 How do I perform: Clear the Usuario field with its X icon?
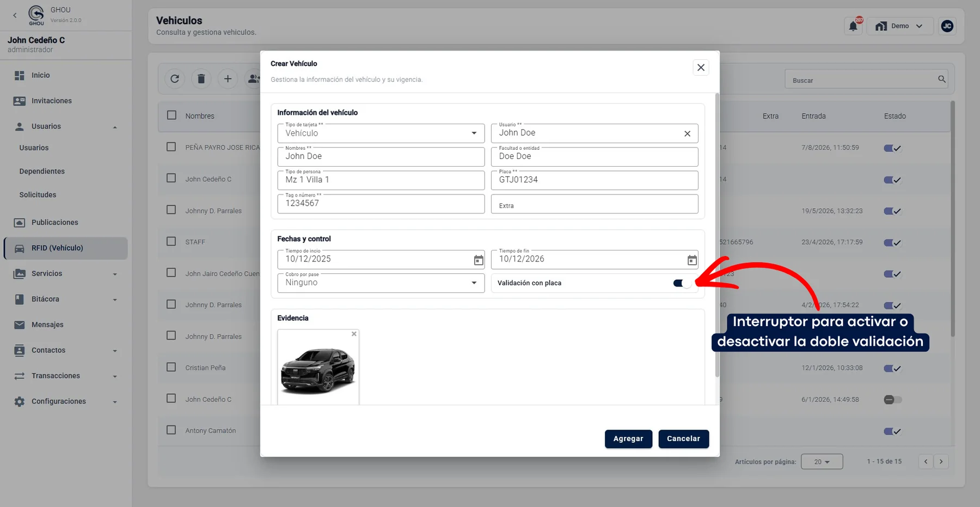(x=687, y=133)
